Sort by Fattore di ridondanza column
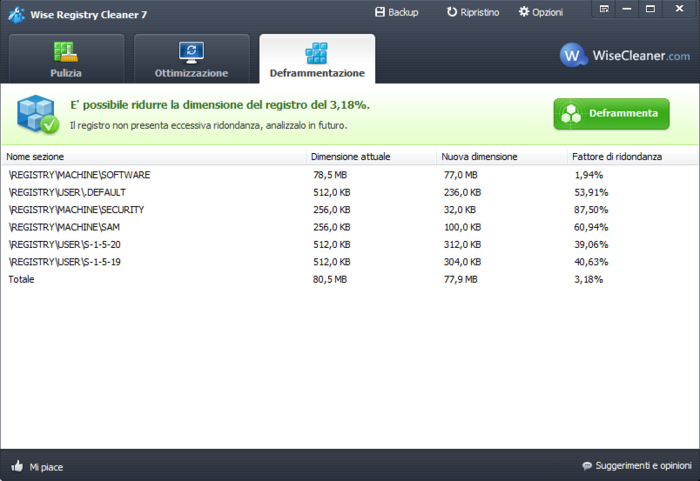Image resolution: width=700 pixels, height=481 pixels. coord(617,157)
